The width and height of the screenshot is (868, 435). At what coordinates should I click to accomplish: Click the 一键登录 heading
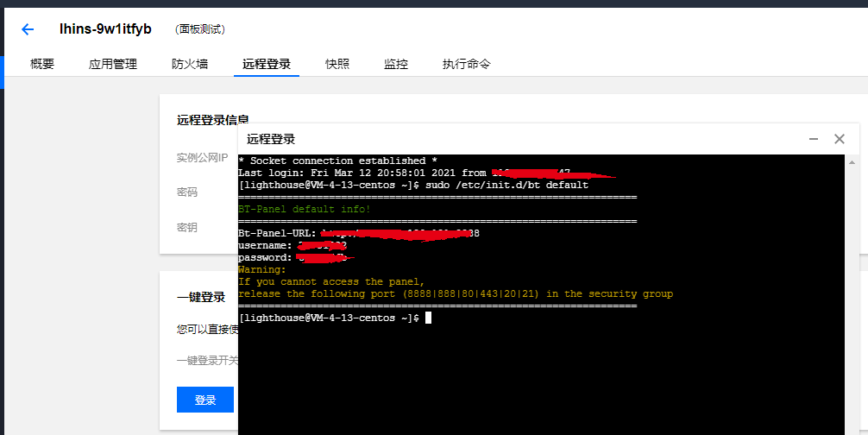click(x=202, y=297)
